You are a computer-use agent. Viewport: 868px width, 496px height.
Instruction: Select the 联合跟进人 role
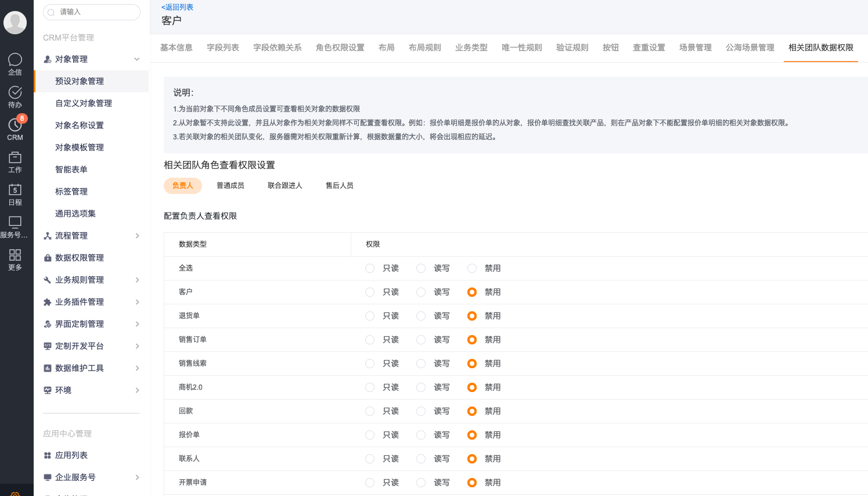(x=285, y=186)
